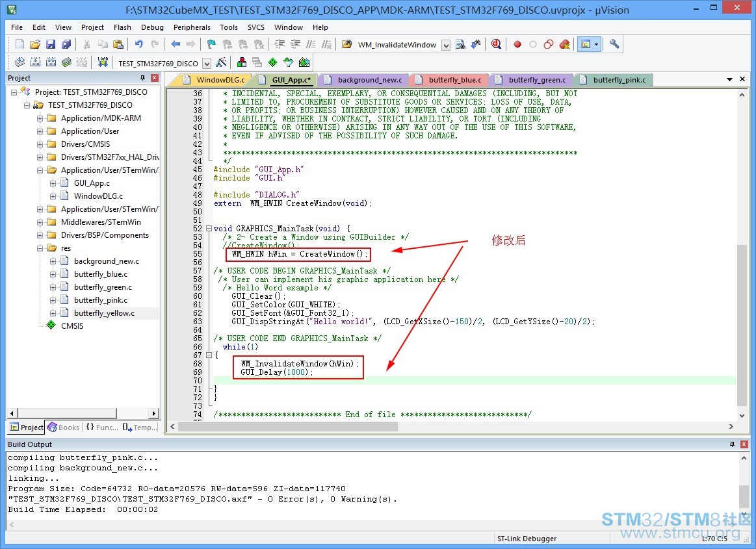Start the debug session
This screenshot has height=549, width=756.
(x=496, y=44)
